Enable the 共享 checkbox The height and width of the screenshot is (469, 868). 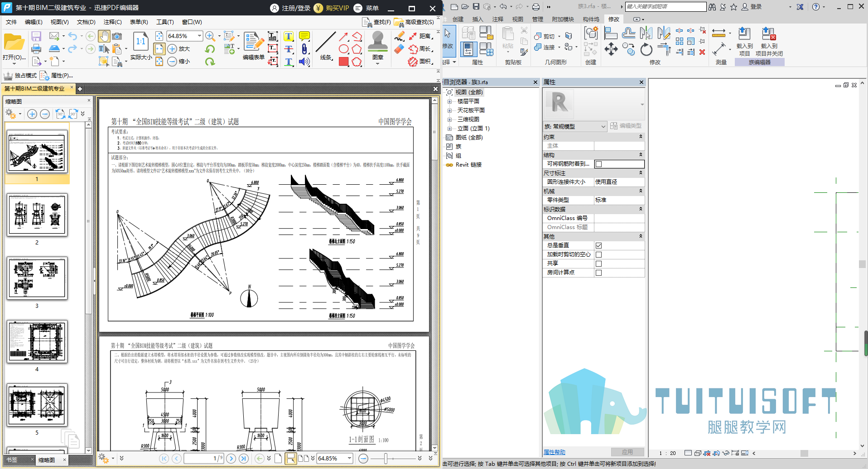(x=598, y=263)
